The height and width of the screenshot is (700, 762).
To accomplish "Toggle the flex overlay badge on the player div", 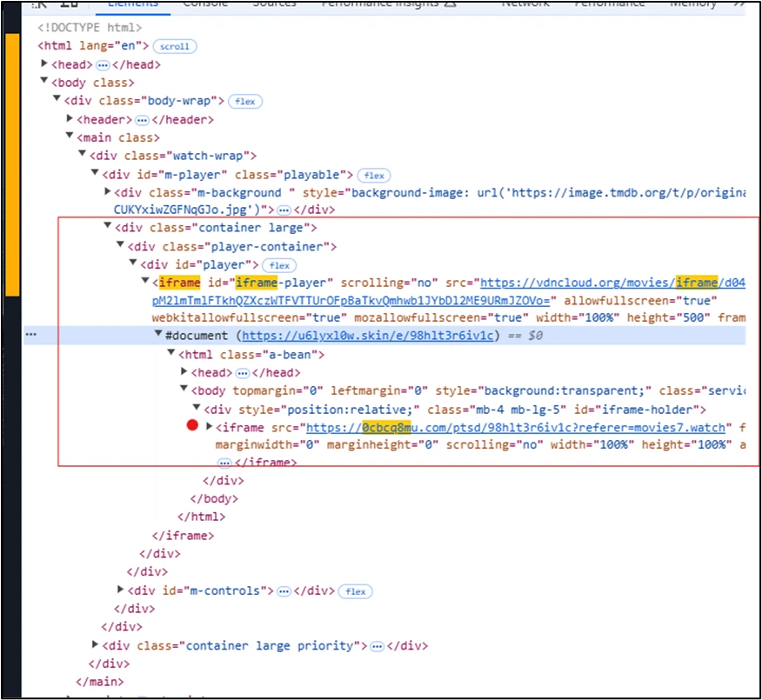I will (x=278, y=264).
